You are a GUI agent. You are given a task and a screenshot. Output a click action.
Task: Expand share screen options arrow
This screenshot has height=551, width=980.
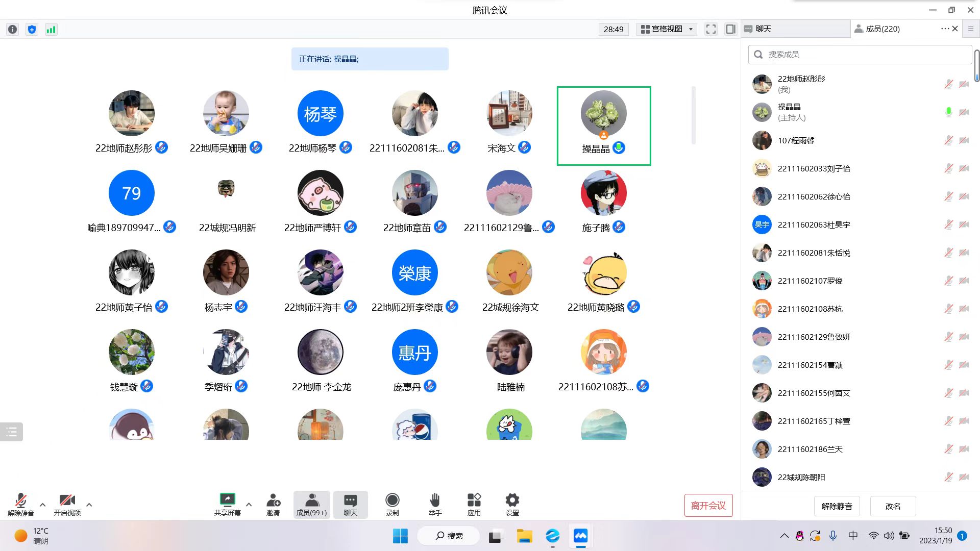[x=249, y=505]
